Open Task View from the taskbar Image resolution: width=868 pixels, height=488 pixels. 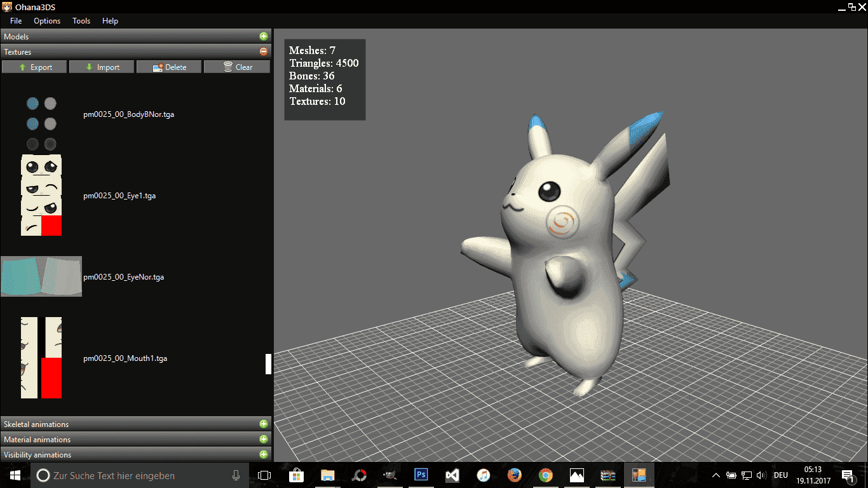264,475
